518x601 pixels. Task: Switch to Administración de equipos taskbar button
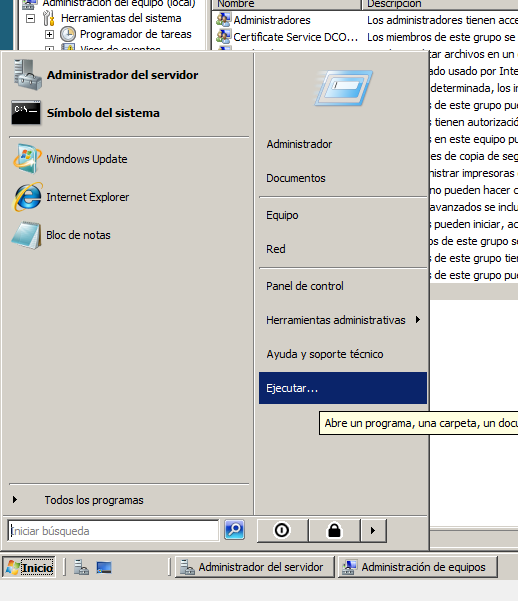(418, 567)
